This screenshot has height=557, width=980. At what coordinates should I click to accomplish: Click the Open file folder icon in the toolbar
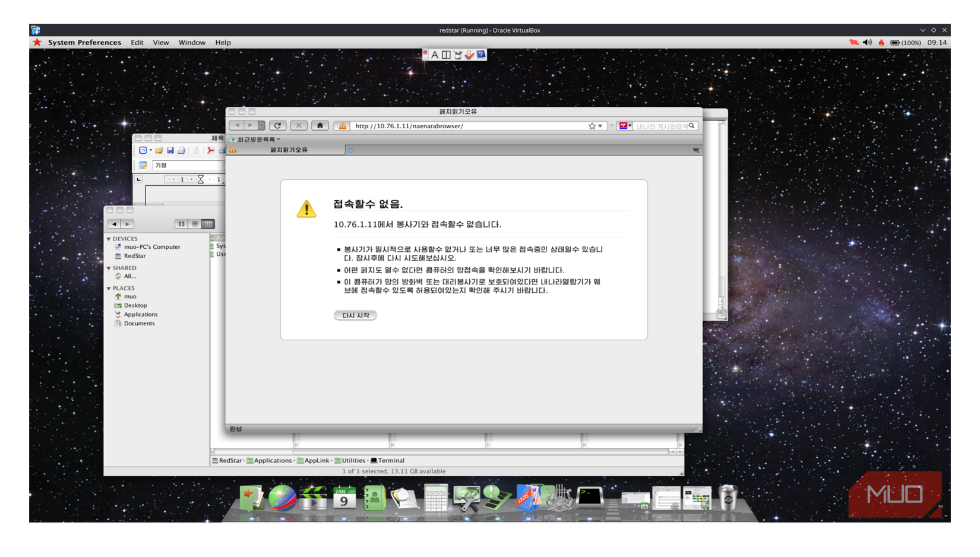tap(159, 150)
